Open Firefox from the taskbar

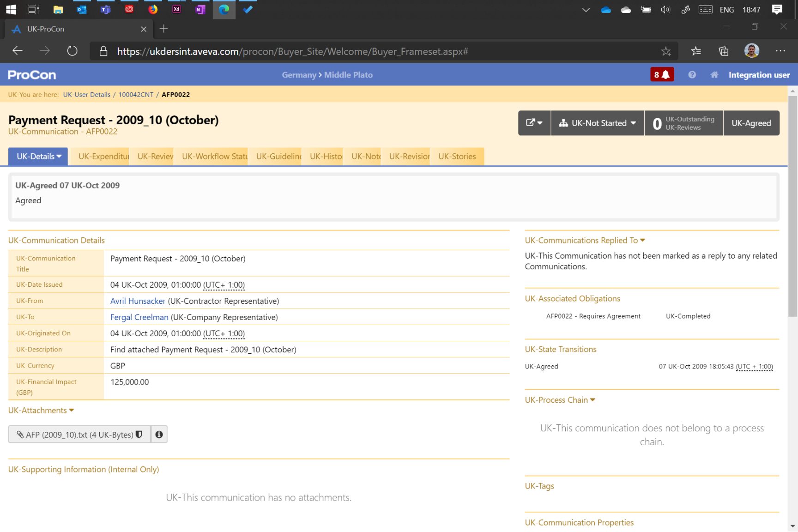point(153,9)
